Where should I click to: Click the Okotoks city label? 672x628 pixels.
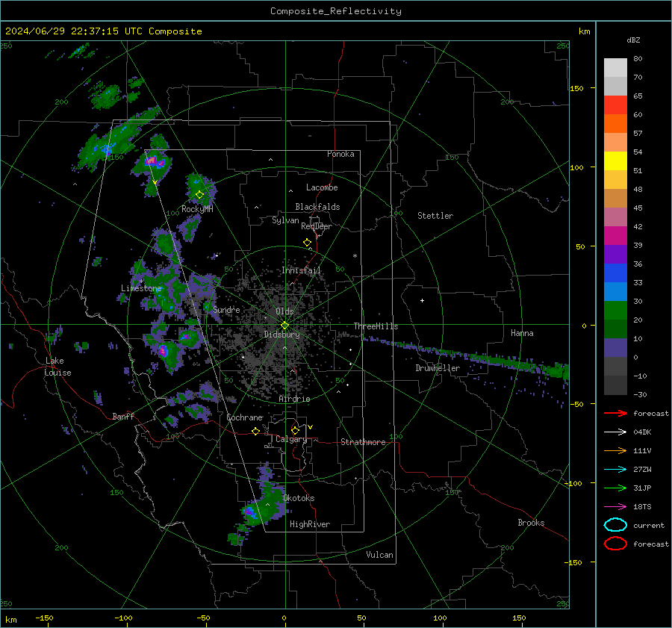(299, 498)
